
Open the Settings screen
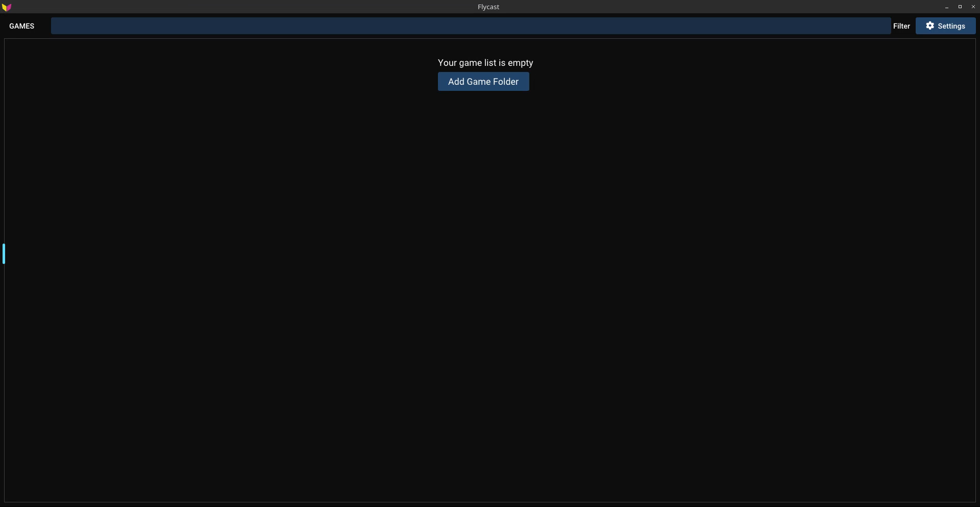pyautogui.click(x=945, y=26)
